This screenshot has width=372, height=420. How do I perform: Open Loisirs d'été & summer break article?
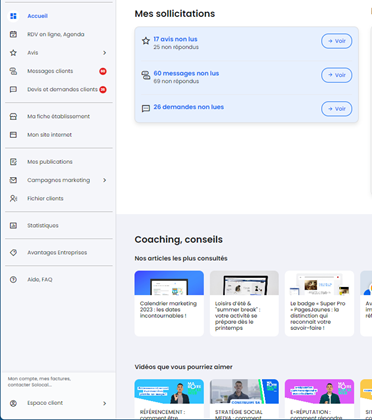click(244, 303)
